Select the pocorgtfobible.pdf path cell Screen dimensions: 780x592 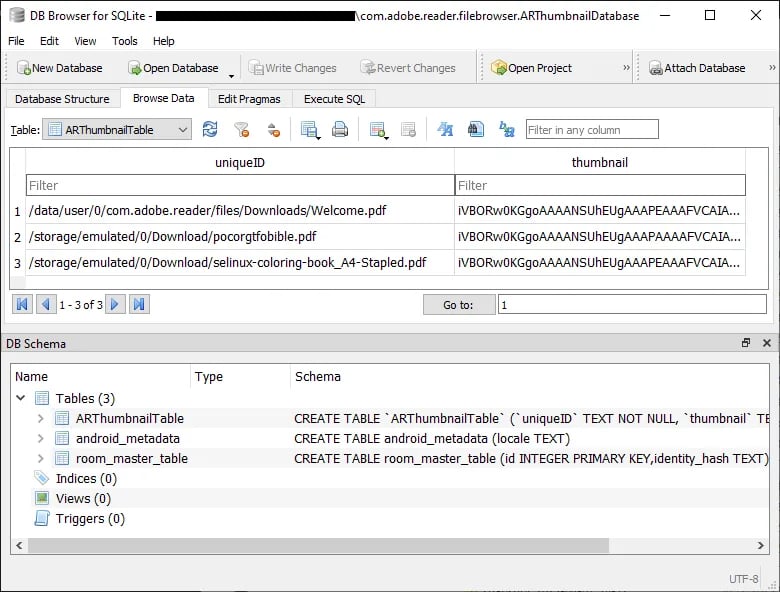(x=240, y=236)
